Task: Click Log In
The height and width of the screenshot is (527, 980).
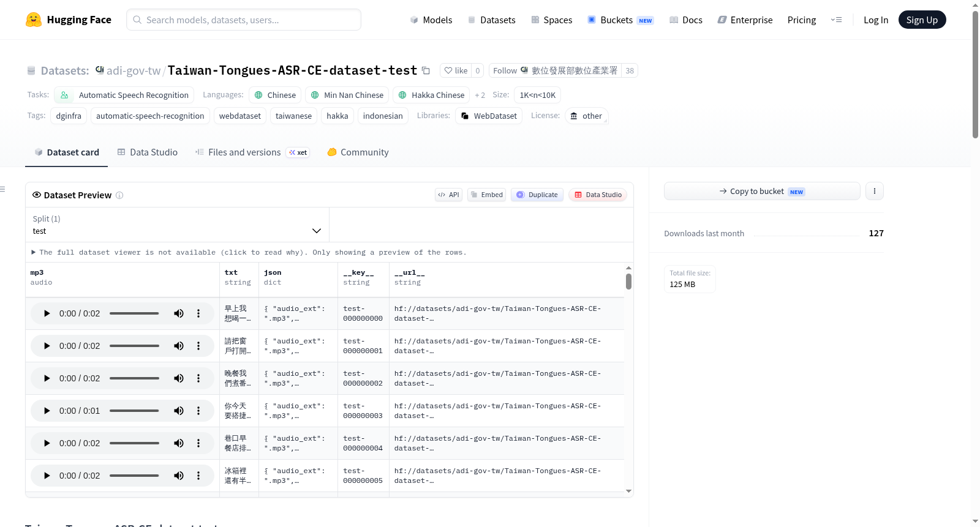Action: pyautogui.click(x=876, y=20)
